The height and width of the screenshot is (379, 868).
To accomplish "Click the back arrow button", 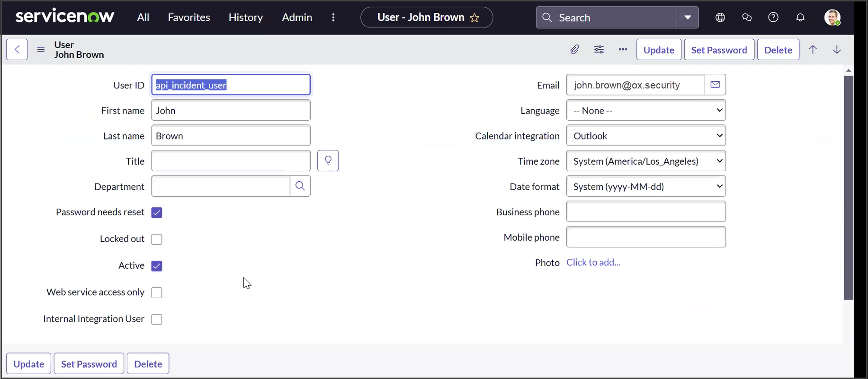I will tap(17, 50).
